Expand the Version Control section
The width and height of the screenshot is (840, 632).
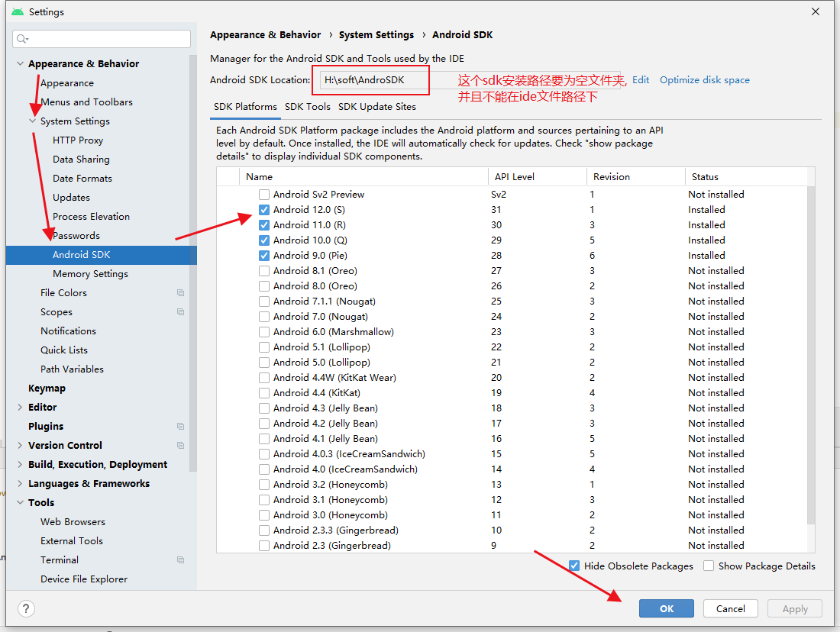(20, 445)
